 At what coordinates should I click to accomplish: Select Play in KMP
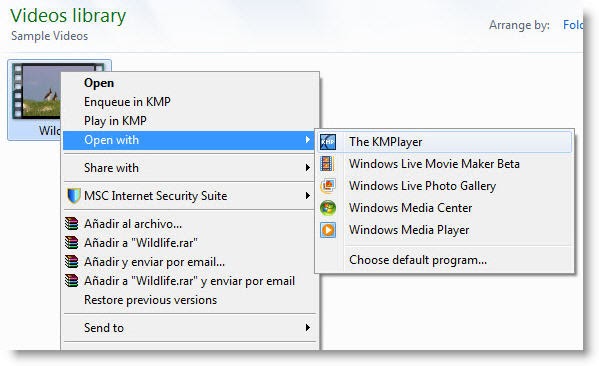click(115, 121)
